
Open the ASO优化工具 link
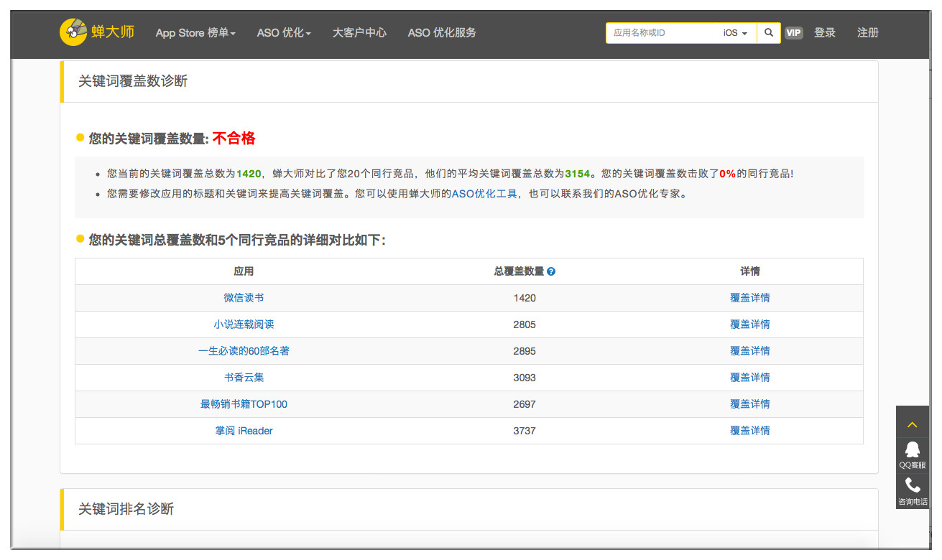484,194
